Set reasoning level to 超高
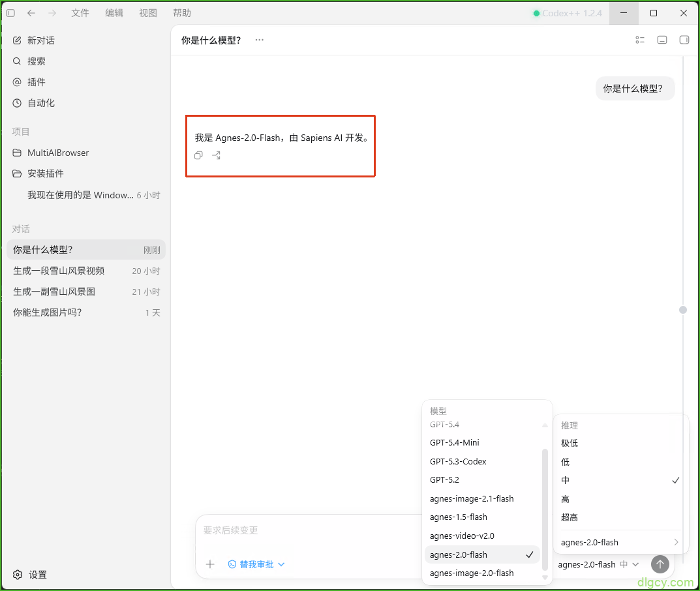This screenshot has width=700, height=591. coord(620,517)
